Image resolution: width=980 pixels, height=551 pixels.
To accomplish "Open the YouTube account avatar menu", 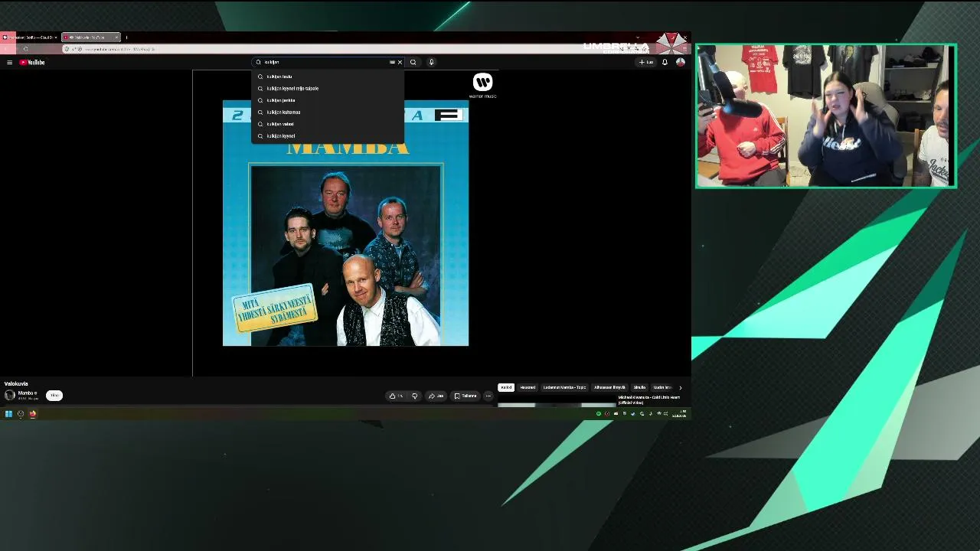I will [x=680, y=62].
